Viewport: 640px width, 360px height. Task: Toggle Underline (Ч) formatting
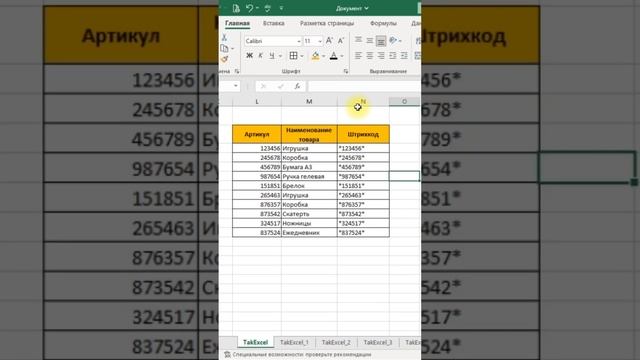click(271, 56)
